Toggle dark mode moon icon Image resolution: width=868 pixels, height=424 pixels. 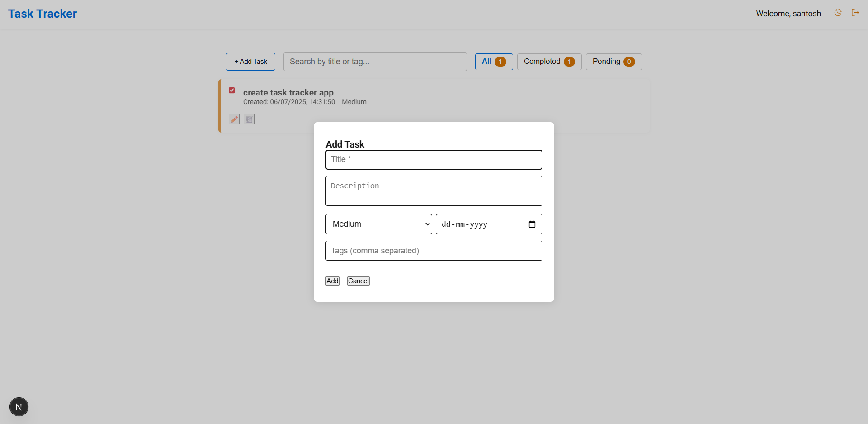coord(838,13)
